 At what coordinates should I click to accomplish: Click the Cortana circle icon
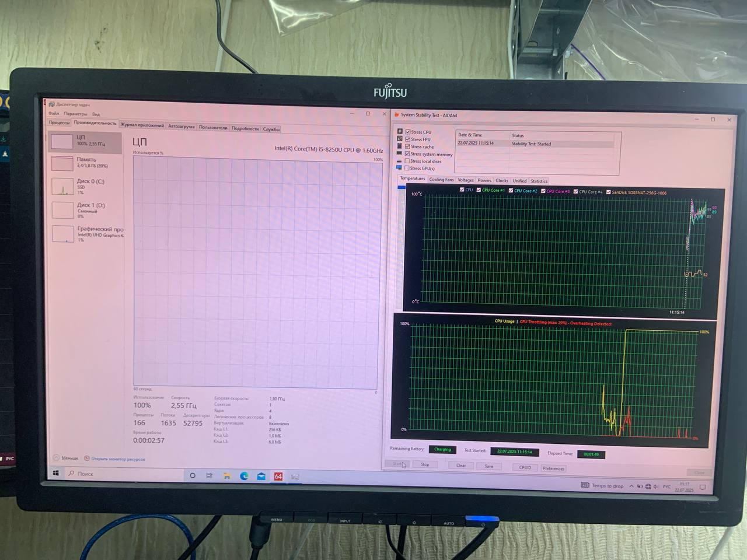click(193, 475)
